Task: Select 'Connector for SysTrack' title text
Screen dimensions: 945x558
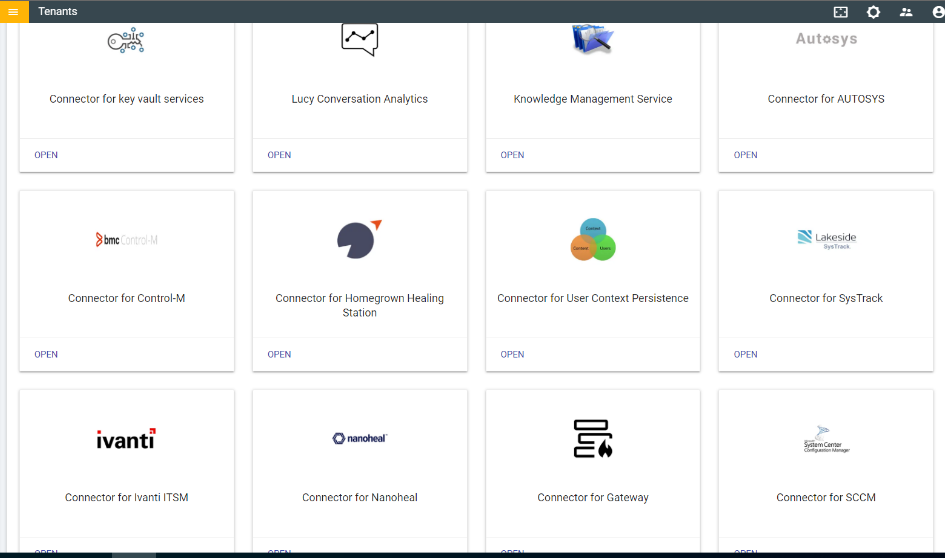Action: [x=826, y=298]
